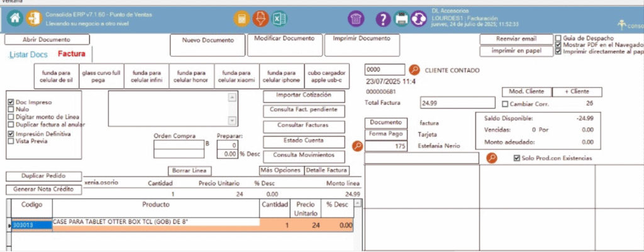This screenshot has width=644, height=252.
Task: Open the orange calculator icon
Action: [x=240, y=19]
